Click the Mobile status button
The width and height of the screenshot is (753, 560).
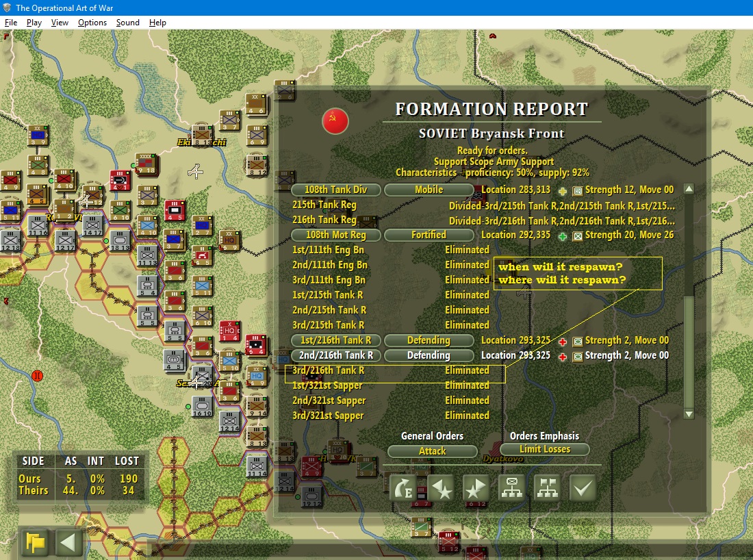tap(429, 190)
